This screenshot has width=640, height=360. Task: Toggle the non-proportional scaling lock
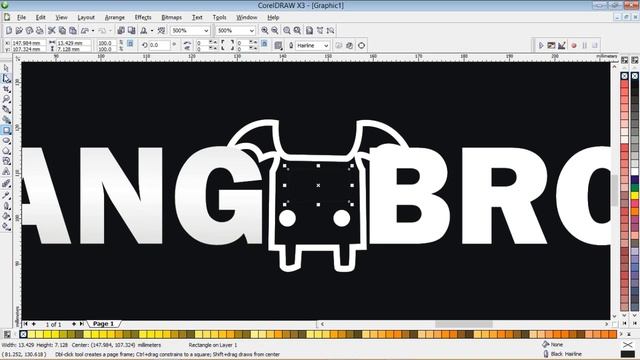(130, 43)
